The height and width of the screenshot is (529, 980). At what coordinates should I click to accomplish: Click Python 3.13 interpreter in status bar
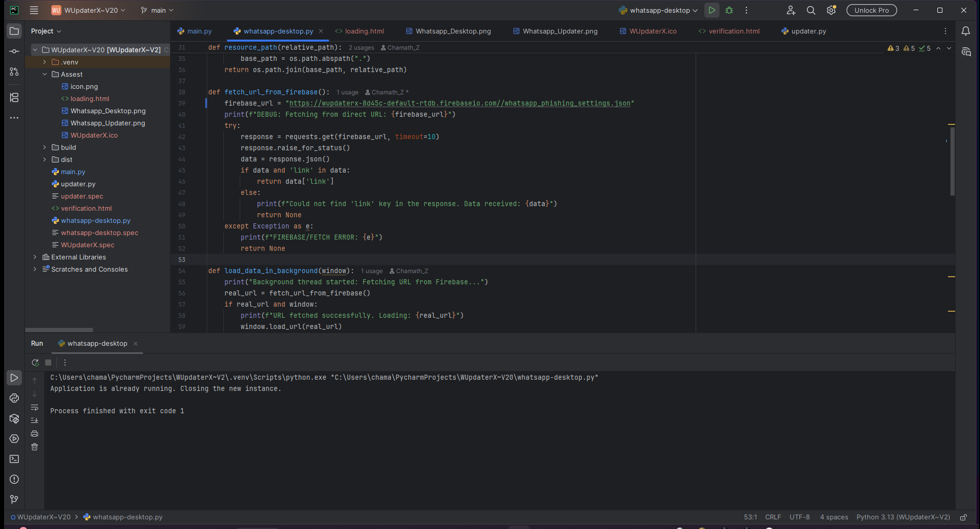point(903,517)
